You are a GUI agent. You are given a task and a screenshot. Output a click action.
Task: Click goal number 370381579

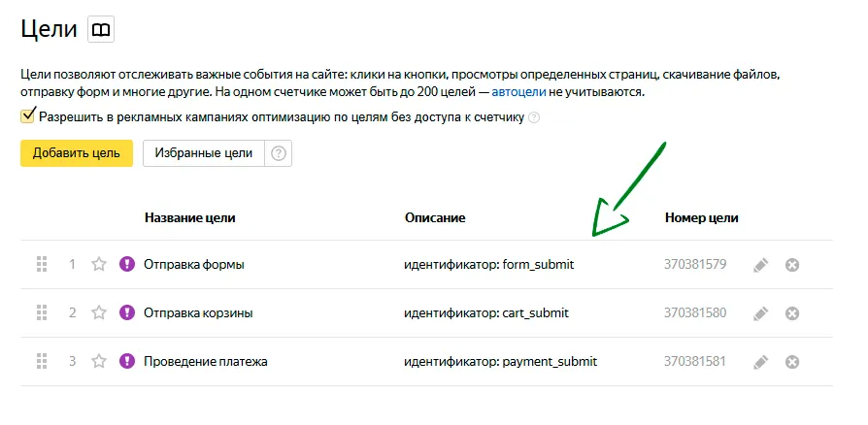pyautogui.click(x=695, y=265)
